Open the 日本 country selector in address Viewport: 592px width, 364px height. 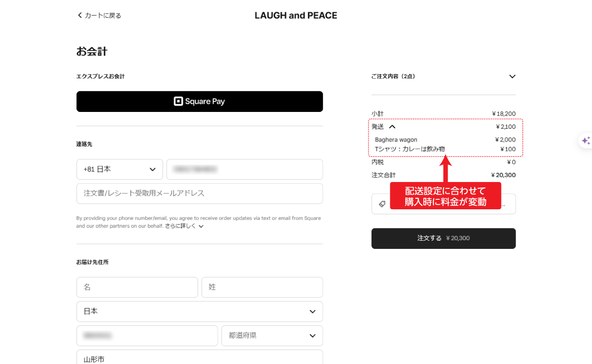coord(199,311)
